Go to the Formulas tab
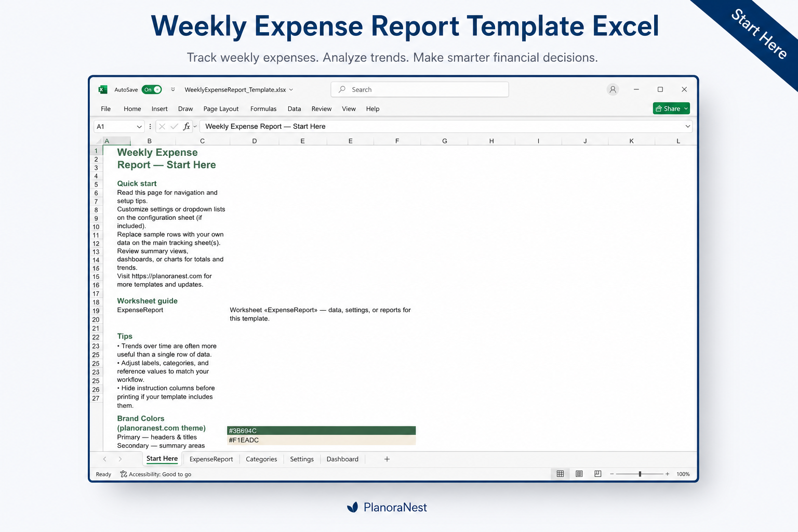 click(x=263, y=109)
